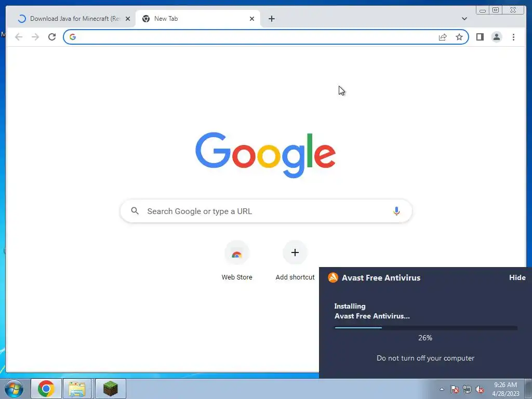Click the Chrome back arrow button
Screen dimensions: 532x399
click(19, 37)
